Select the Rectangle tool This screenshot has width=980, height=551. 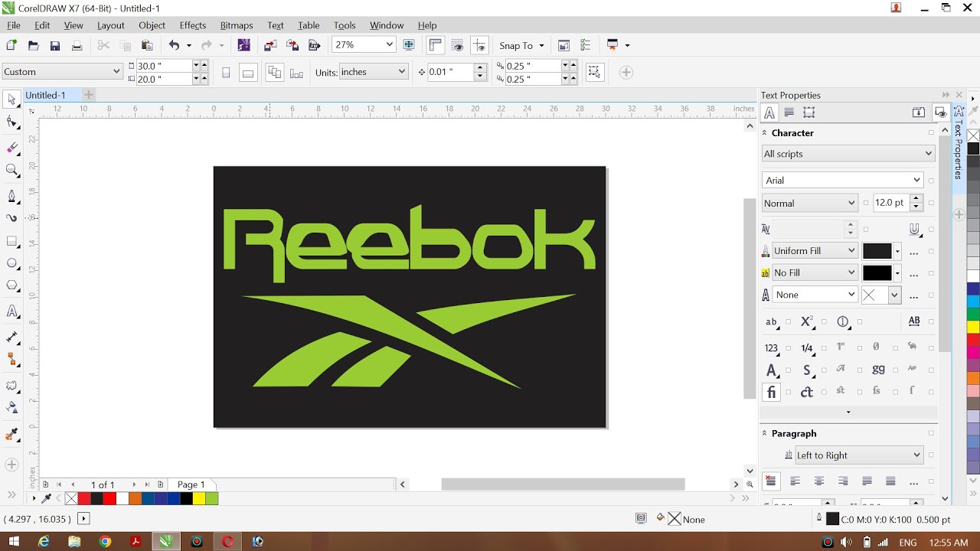(x=11, y=241)
